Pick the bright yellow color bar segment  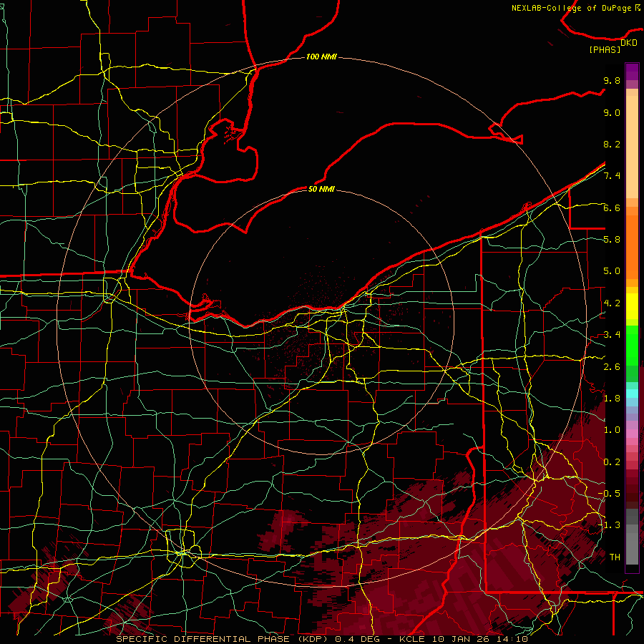pyautogui.click(x=632, y=306)
